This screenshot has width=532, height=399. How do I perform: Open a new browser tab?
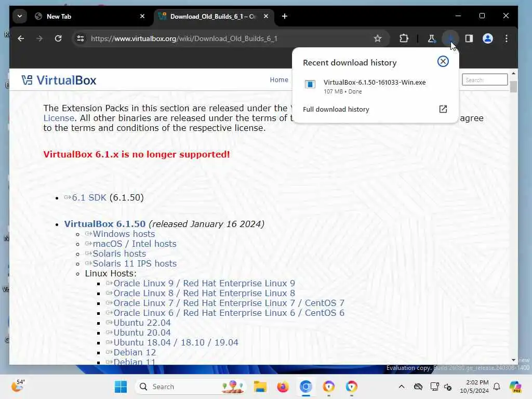[285, 16]
